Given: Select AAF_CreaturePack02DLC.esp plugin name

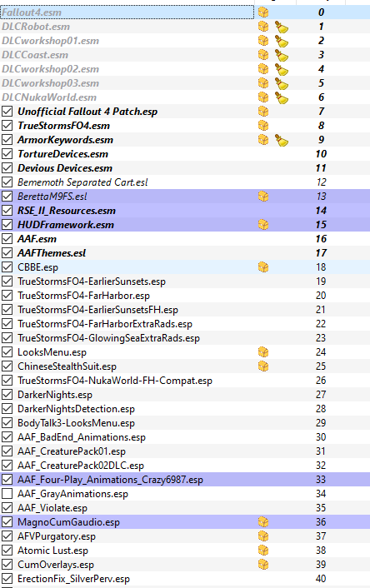Looking at the screenshot, I should (x=81, y=466).
